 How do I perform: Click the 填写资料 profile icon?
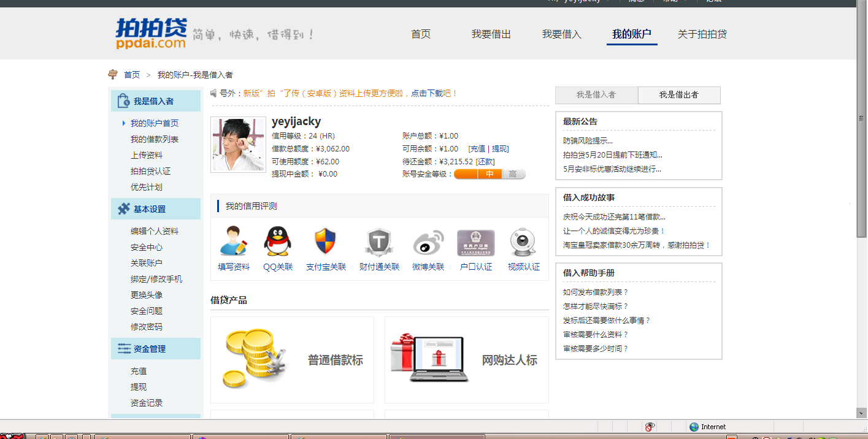click(234, 242)
